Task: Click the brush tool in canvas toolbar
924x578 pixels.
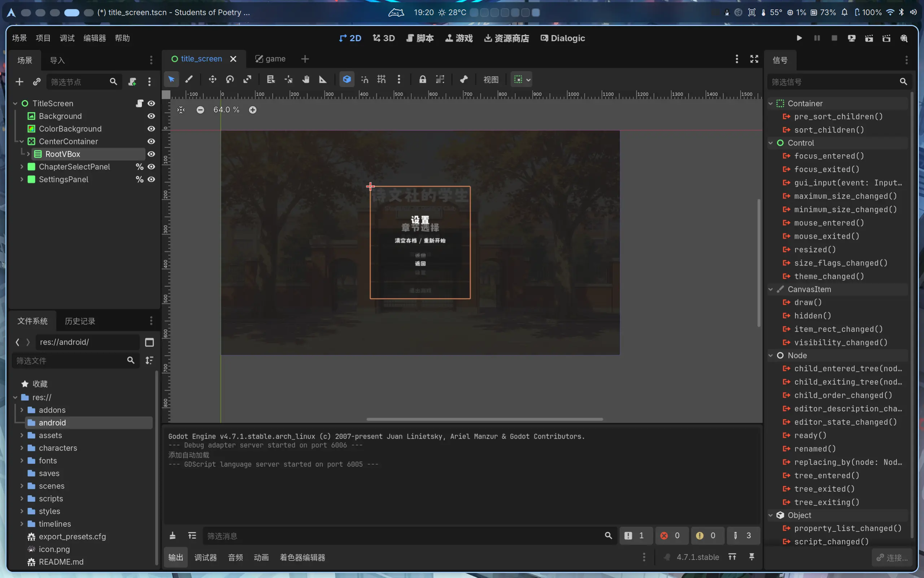Action: 189,79
